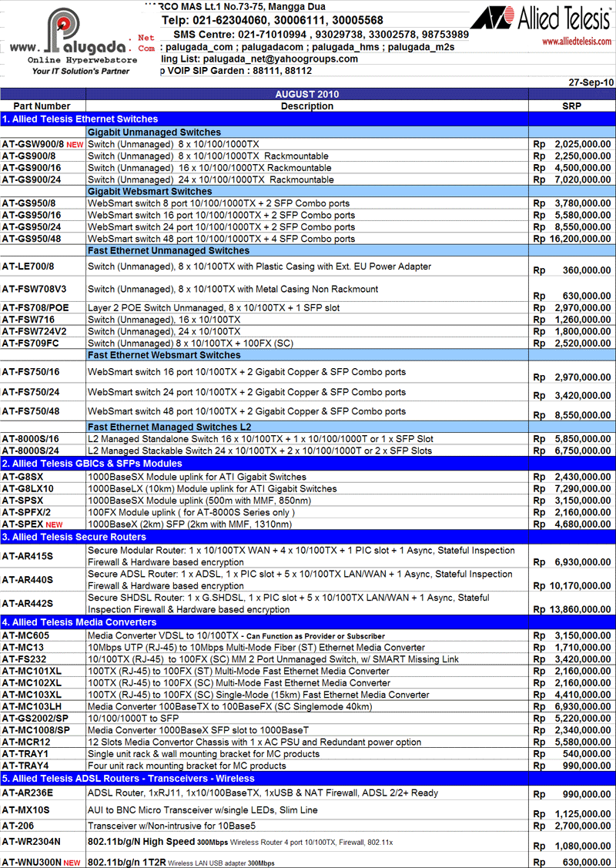Select the price Rp 10,170,000.00 for AT-AR440S
The image size is (616, 868).
tap(572, 585)
